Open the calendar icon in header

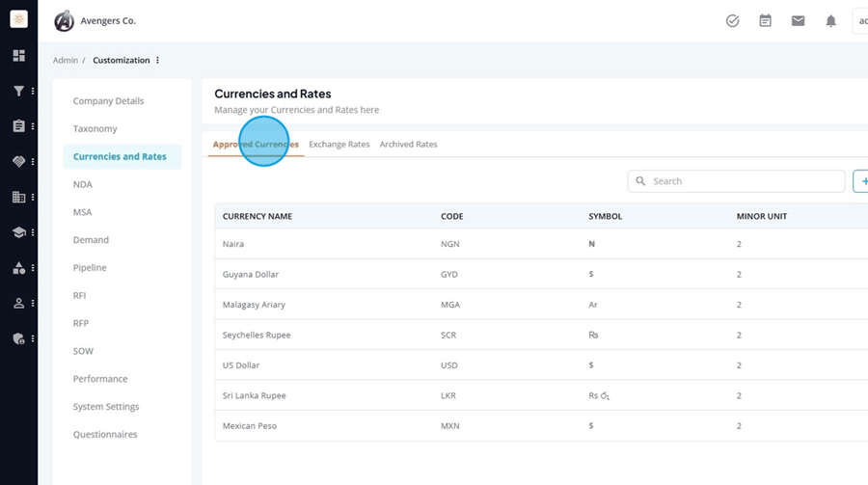pos(765,21)
